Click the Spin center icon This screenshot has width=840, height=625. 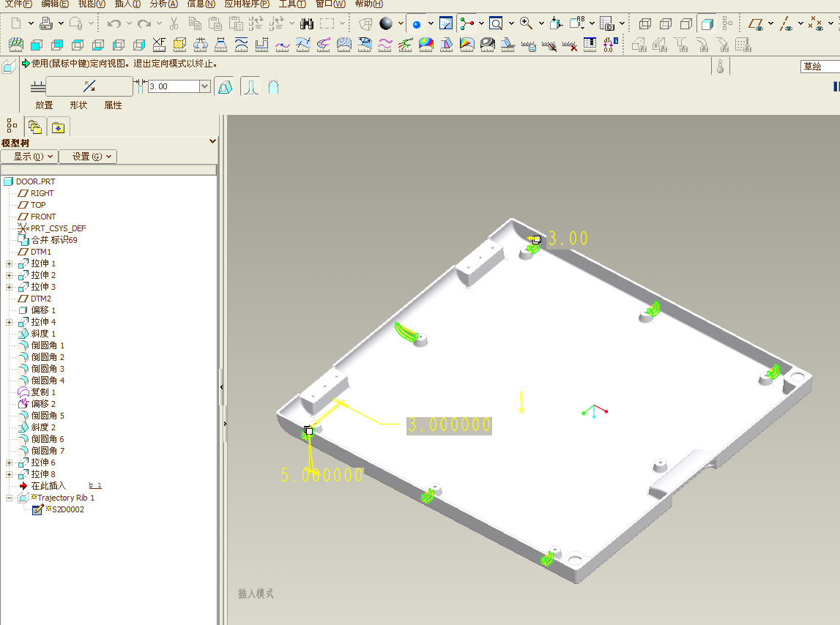467,23
